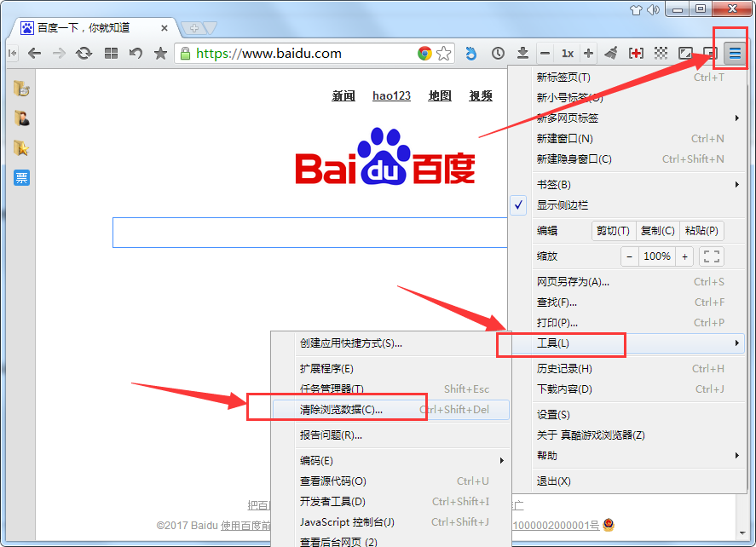Open the hao123 link

tap(391, 95)
